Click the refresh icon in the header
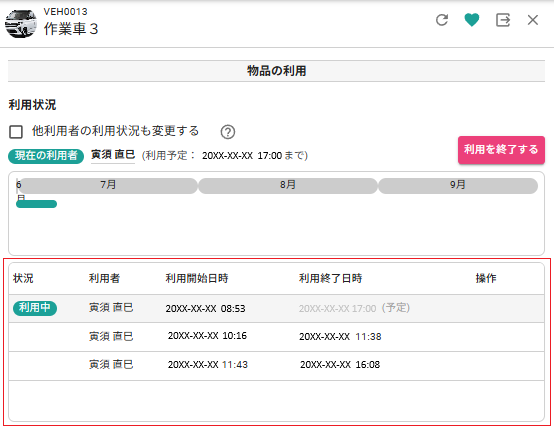The height and width of the screenshot is (431, 554). point(442,20)
